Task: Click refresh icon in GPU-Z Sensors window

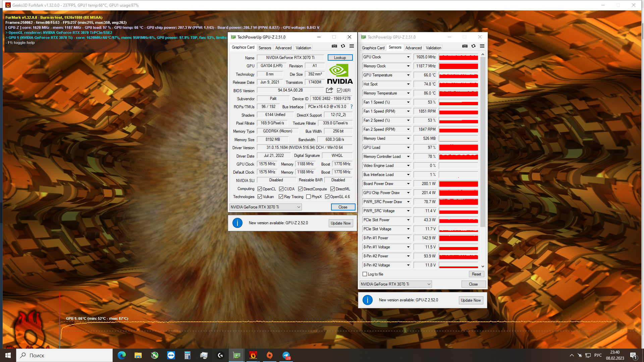Action: tap(473, 46)
